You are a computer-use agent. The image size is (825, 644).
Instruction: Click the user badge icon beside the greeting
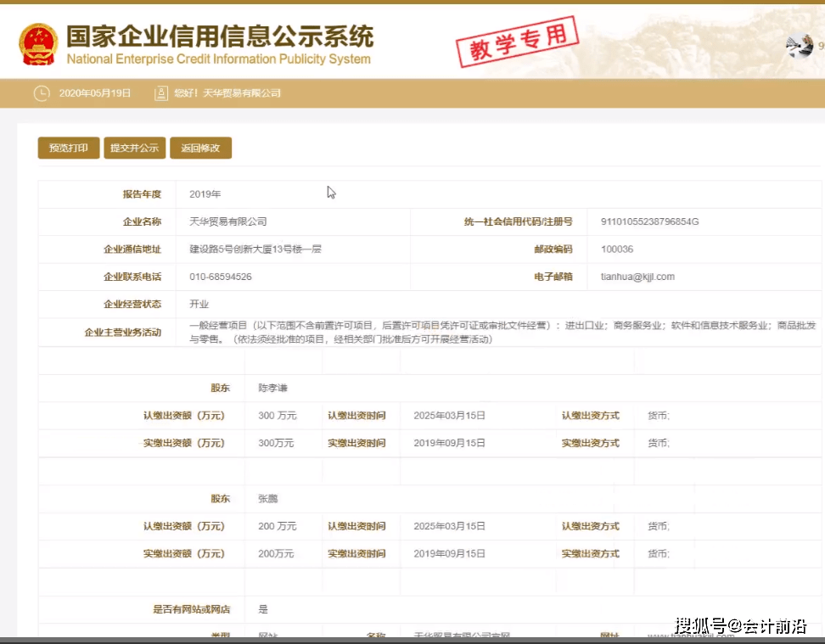pyautogui.click(x=161, y=93)
